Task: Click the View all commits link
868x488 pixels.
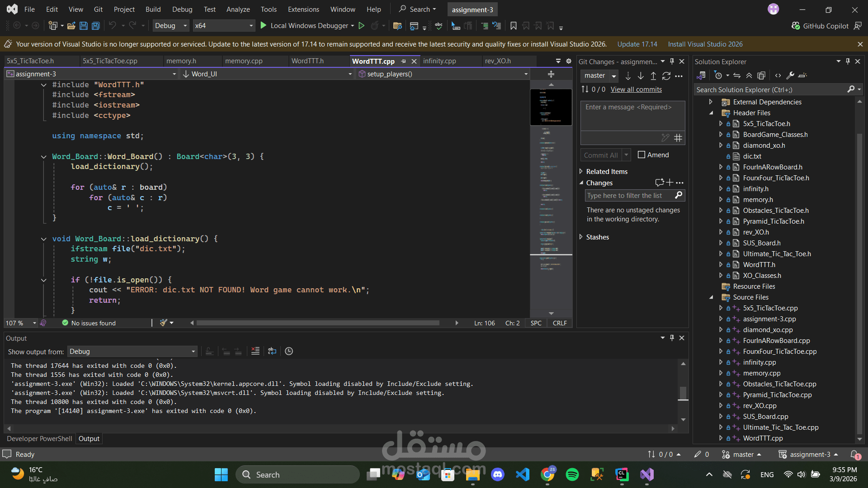Action: (636, 89)
